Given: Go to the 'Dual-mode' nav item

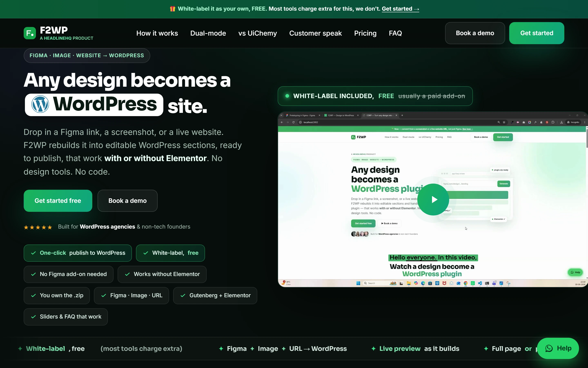Looking at the screenshot, I should [208, 33].
